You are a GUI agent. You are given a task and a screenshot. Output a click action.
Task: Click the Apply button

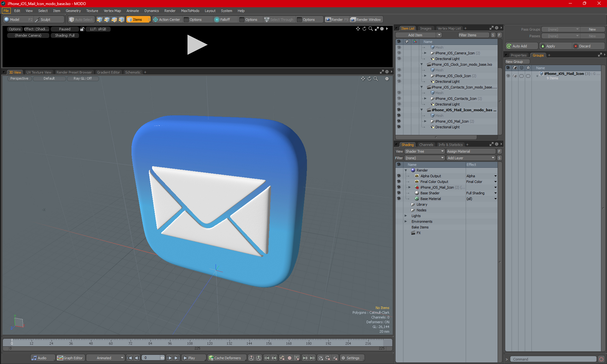pyautogui.click(x=555, y=46)
